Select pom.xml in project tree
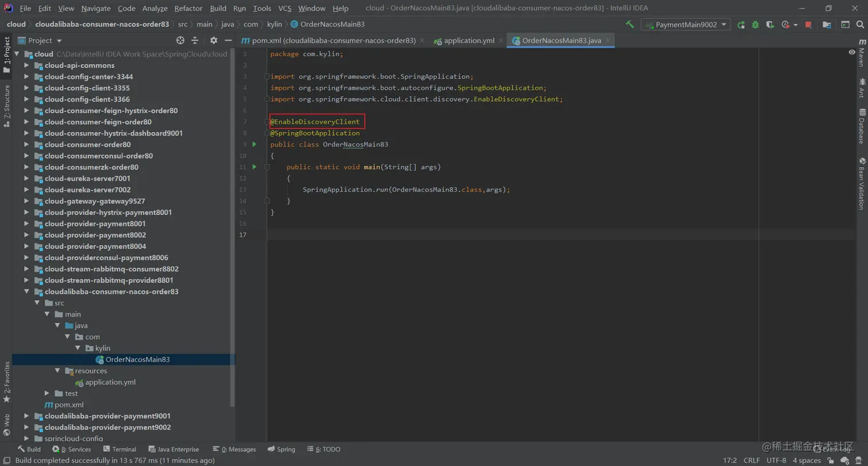The image size is (868, 466). (69, 405)
